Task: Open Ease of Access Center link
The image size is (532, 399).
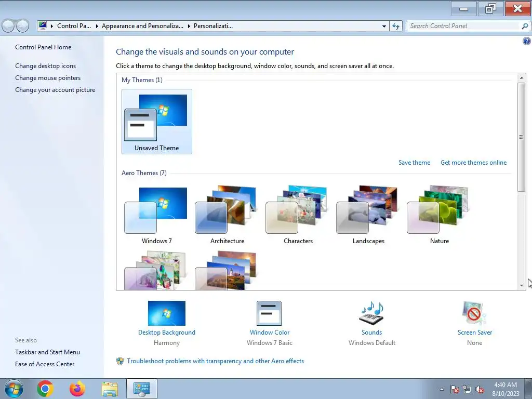Action: pos(45,364)
